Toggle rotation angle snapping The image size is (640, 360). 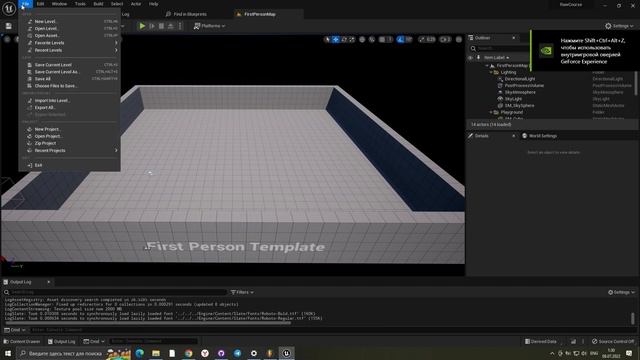400,40
